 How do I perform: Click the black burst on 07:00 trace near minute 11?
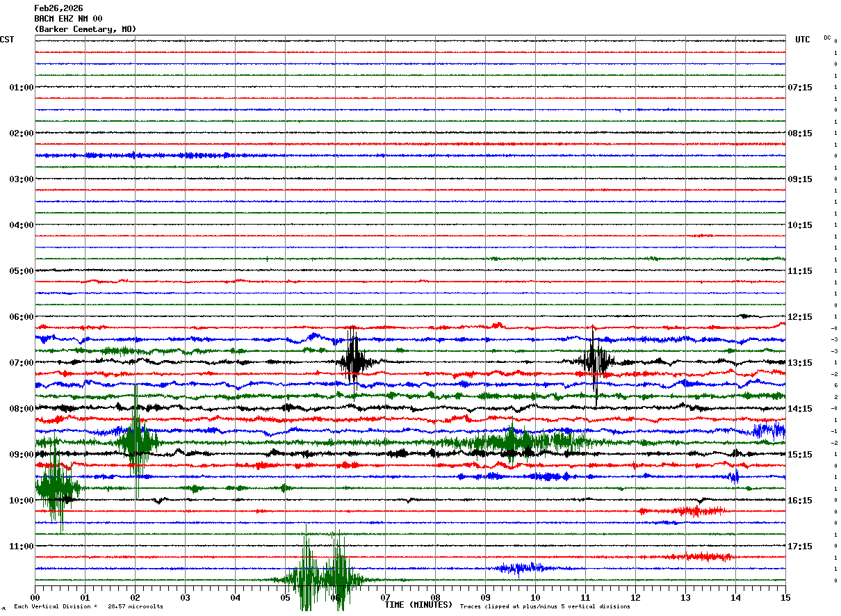point(596,362)
